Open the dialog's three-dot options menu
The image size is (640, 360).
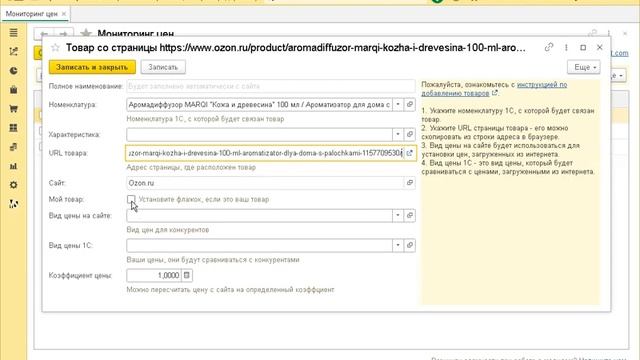pyautogui.click(x=566, y=47)
